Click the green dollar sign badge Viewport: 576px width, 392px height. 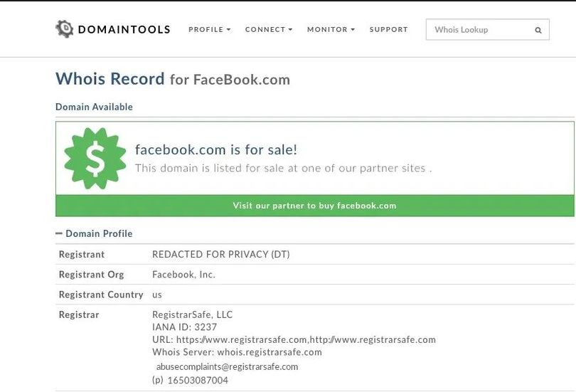(95, 159)
